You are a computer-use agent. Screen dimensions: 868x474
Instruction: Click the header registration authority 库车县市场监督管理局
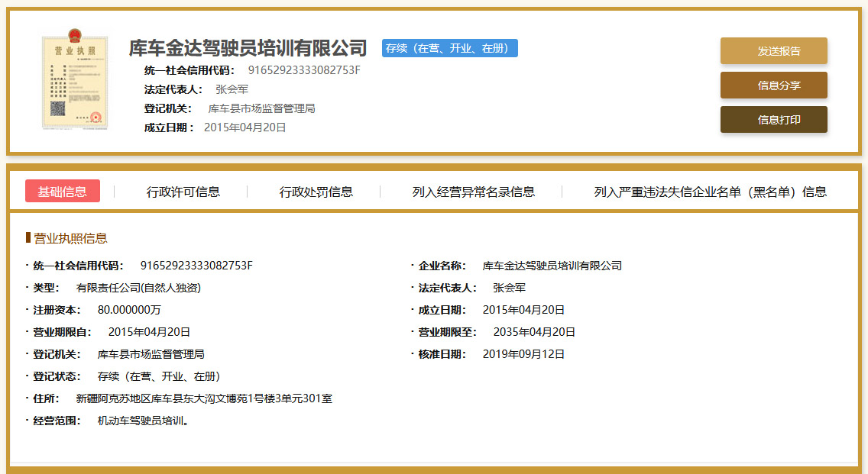(x=262, y=108)
